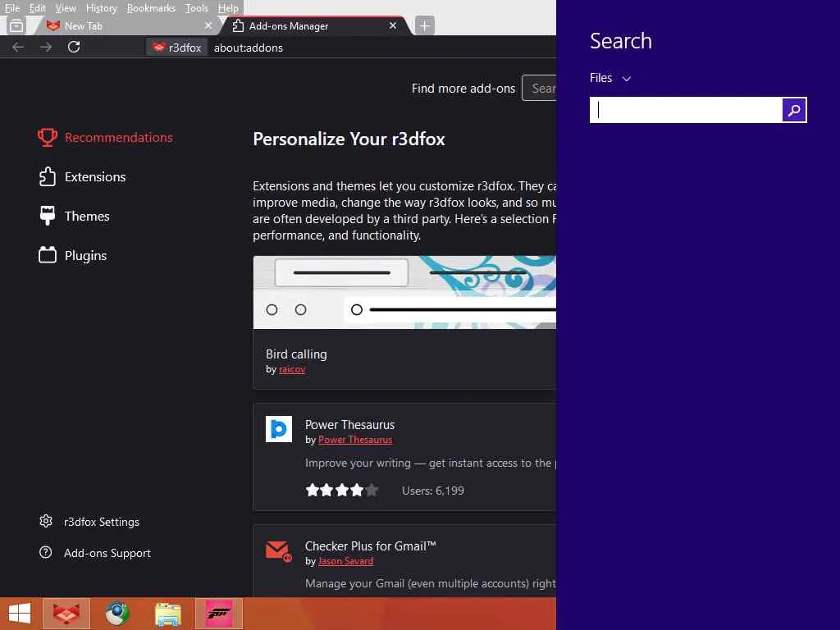Click the Checker Plus for Gmail icon
The image size is (840, 630).
pos(279,550)
